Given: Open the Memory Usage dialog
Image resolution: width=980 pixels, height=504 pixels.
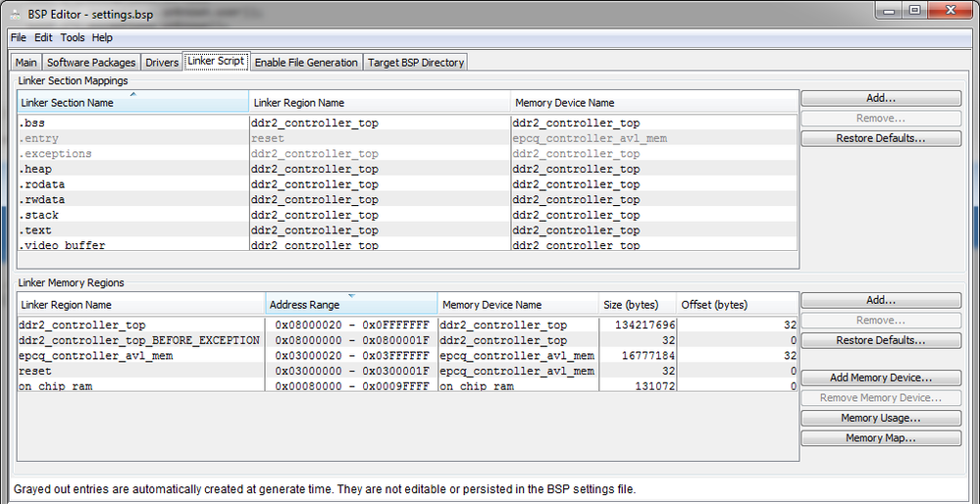Looking at the screenshot, I should point(880,418).
